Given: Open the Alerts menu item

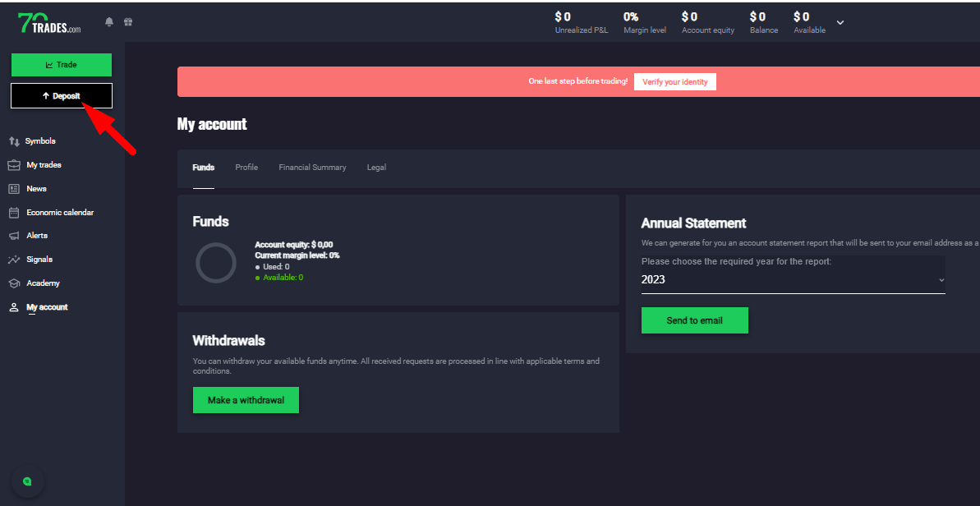Looking at the screenshot, I should click(x=37, y=236).
